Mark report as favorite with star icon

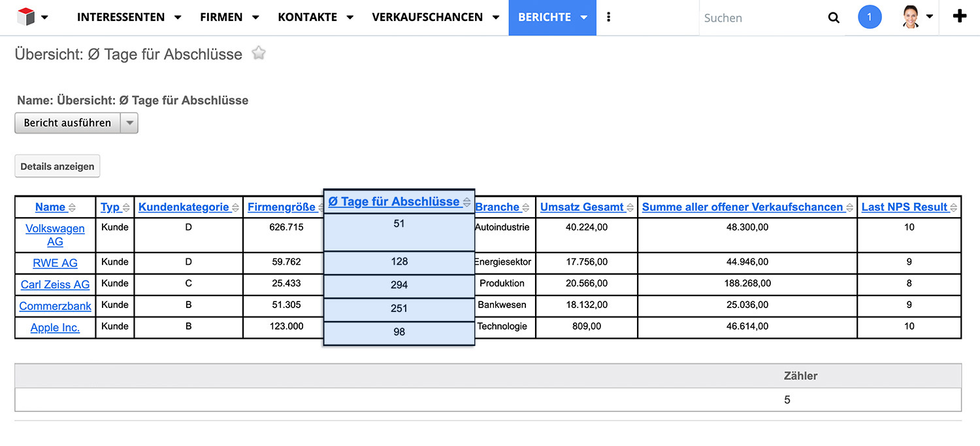point(259,54)
